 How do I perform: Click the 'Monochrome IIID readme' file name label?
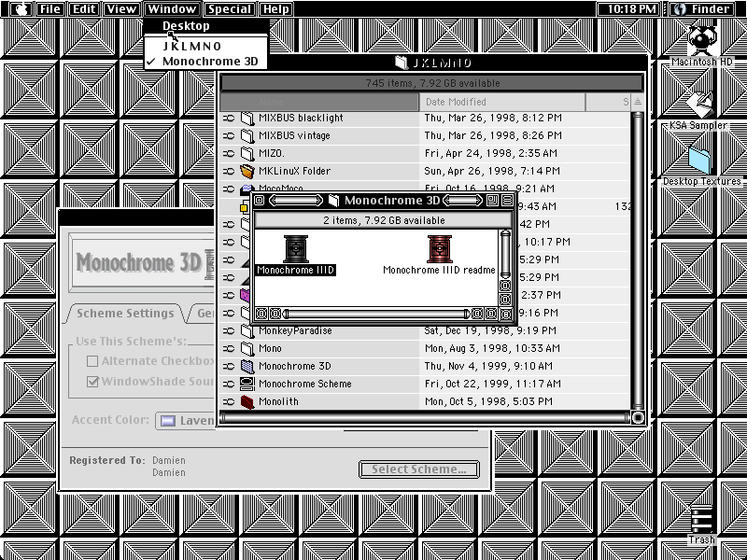pos(439,270)
